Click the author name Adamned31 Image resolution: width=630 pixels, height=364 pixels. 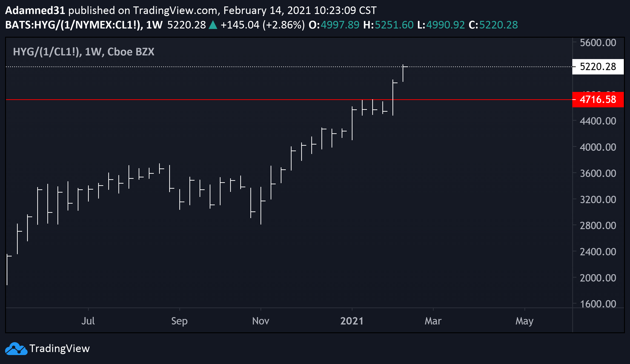tap(35, 11)
